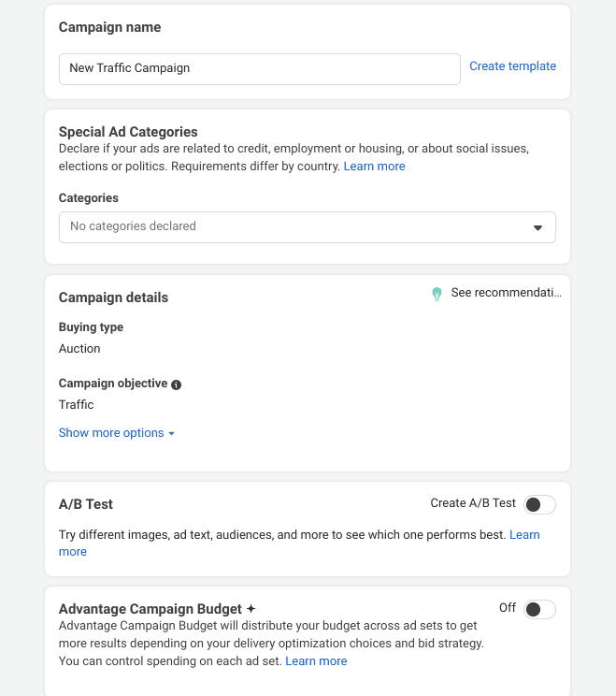Image resolution: width=616 pixels, height=696 pixels.
Task: Open See recommendations panel
Action: tap(506, 293)
